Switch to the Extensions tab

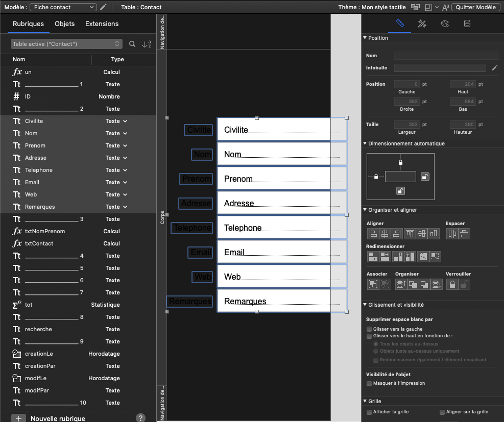(102, 24)
